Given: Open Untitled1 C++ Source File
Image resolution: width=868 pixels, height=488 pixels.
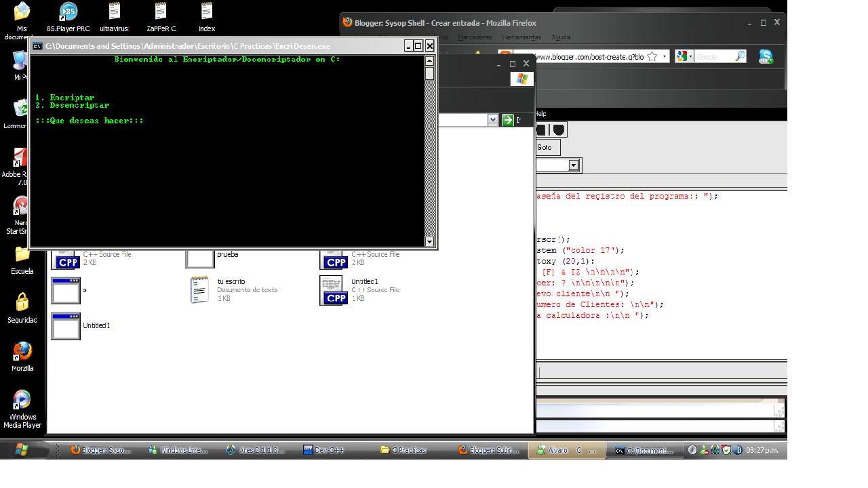Looking at the screenshot, I should pos(360,289).
